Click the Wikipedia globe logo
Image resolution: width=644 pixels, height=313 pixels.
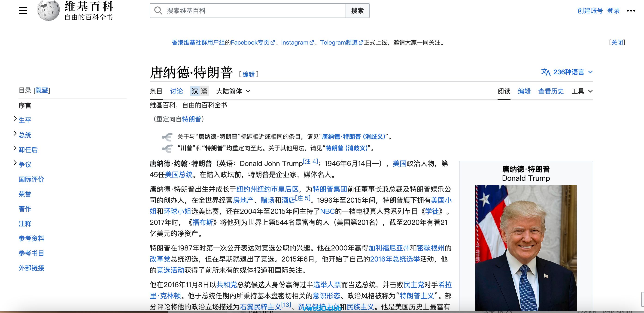[48, 10]
